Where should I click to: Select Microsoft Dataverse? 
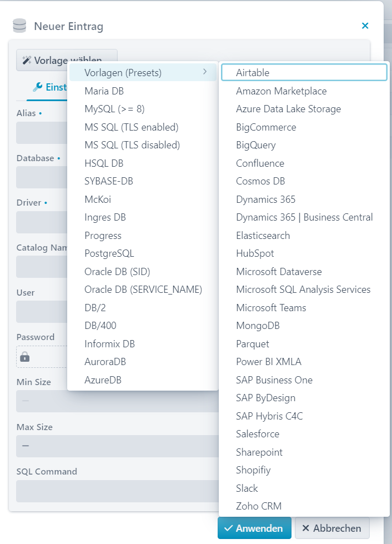tap(304, 272)
